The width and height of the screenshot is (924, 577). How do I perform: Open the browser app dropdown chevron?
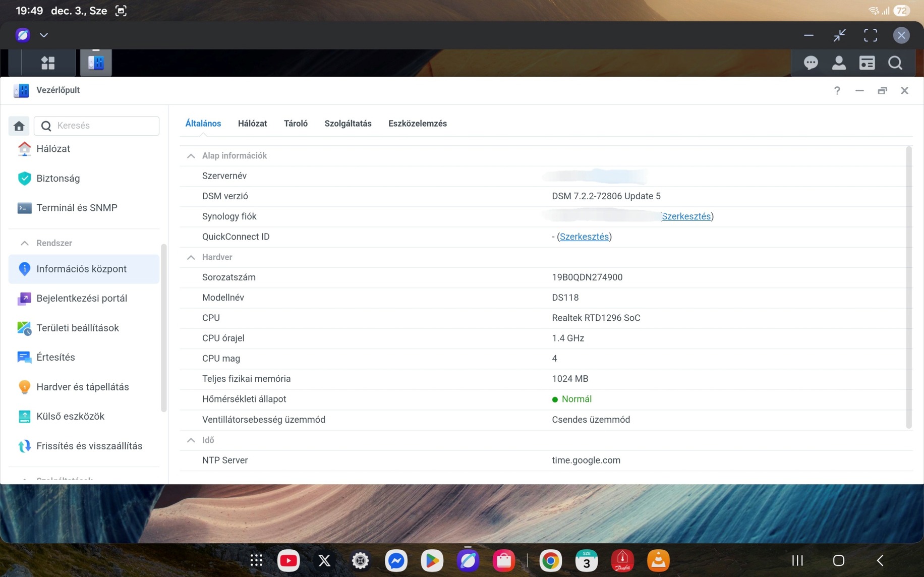click(x=44, y=35)
